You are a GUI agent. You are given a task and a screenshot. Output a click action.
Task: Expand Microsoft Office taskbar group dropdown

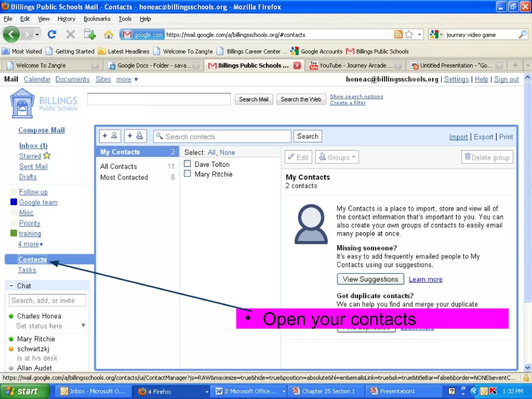(284, 391)
